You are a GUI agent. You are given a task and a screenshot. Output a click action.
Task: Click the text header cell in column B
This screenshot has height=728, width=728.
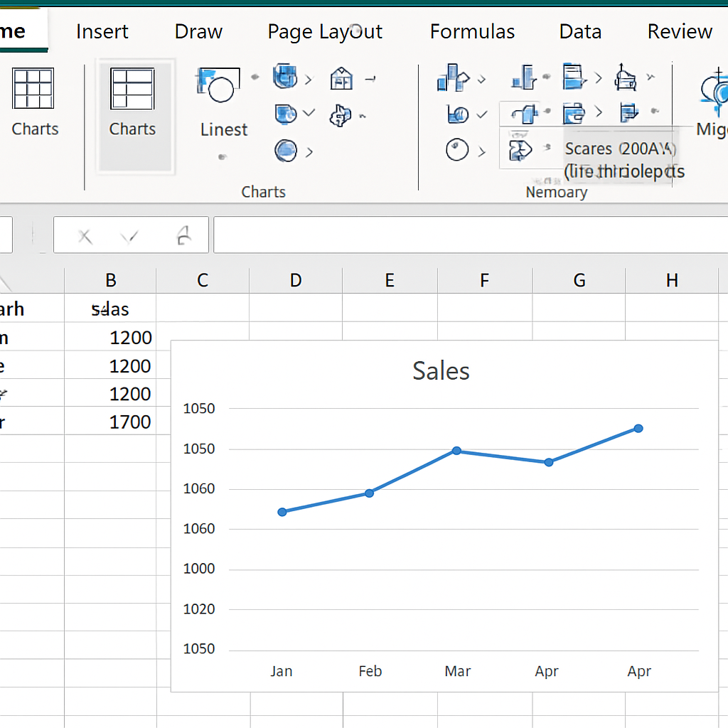[x=110, y=309]
